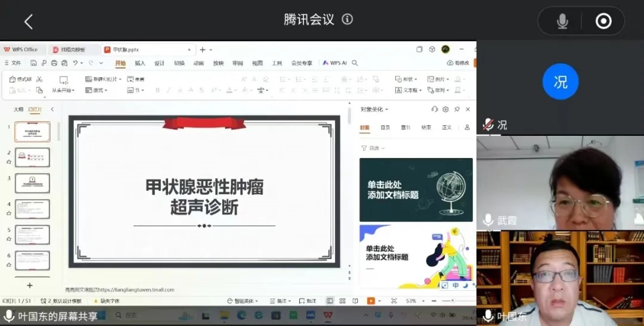Launch WPS AI from the ribbon
Screen dimensions: 644x326
point(335,63)
